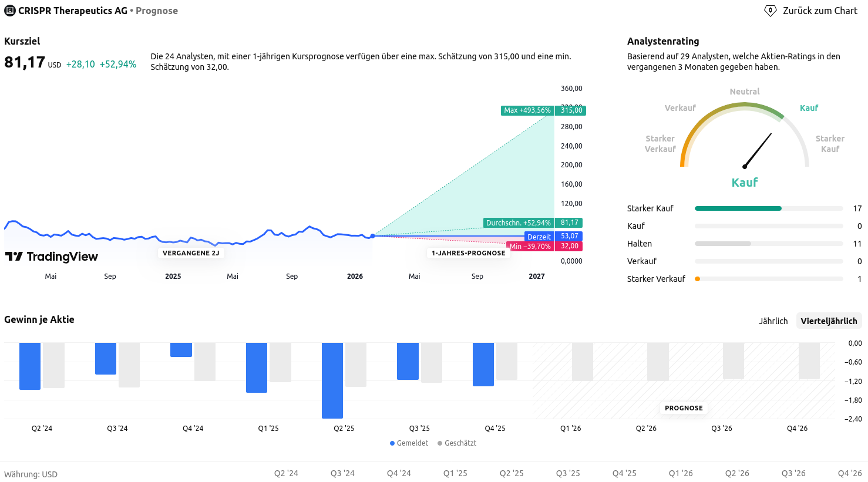
Task: Click the Derzeit 53,07 price label
Action: click(x=539, y=237)
